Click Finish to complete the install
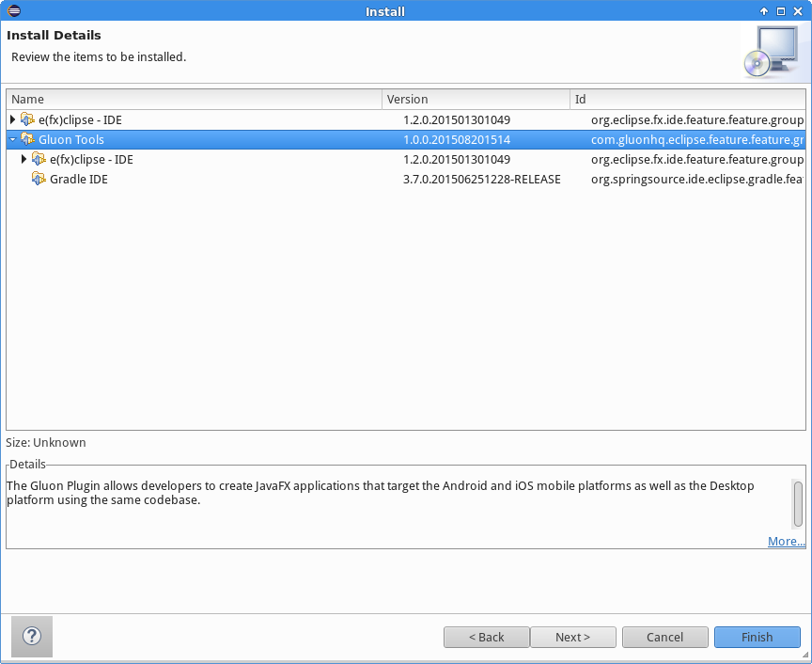812x664 pixels. [757, 637]
